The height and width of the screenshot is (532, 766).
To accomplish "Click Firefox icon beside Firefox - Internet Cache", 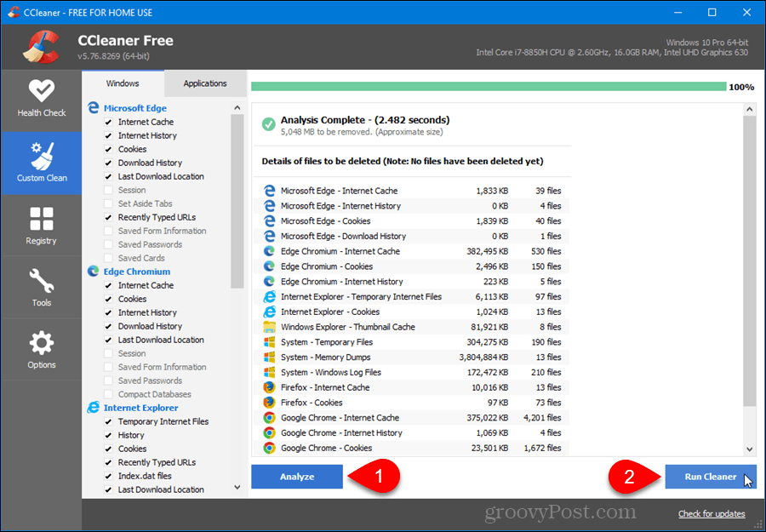I will tap(269, 387).
